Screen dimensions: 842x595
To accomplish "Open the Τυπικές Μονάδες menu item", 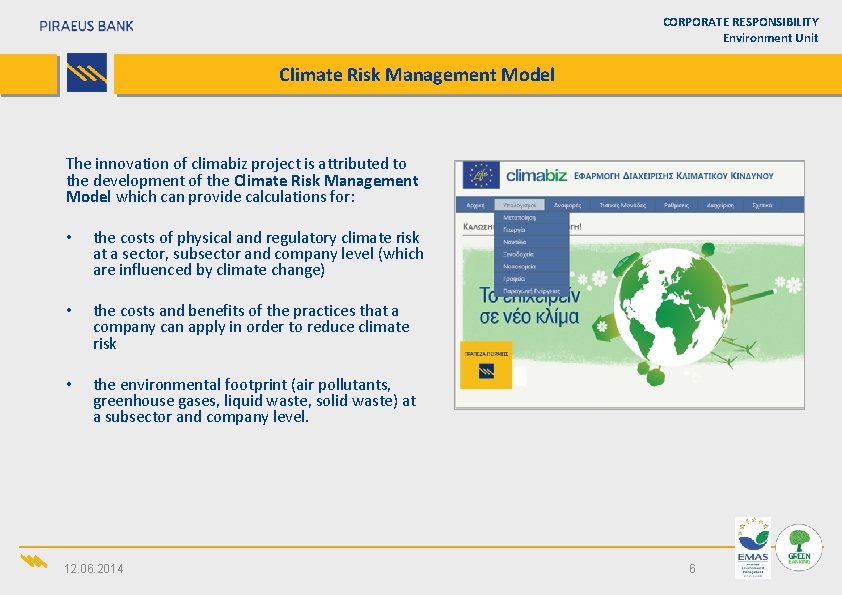I will coord(622,205).
